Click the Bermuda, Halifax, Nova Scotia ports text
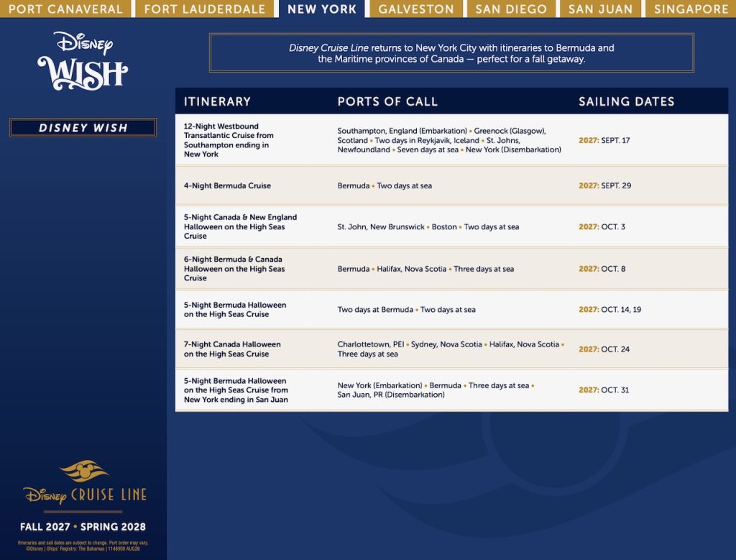Screen dimensions: 736x560 coord(425,269)
